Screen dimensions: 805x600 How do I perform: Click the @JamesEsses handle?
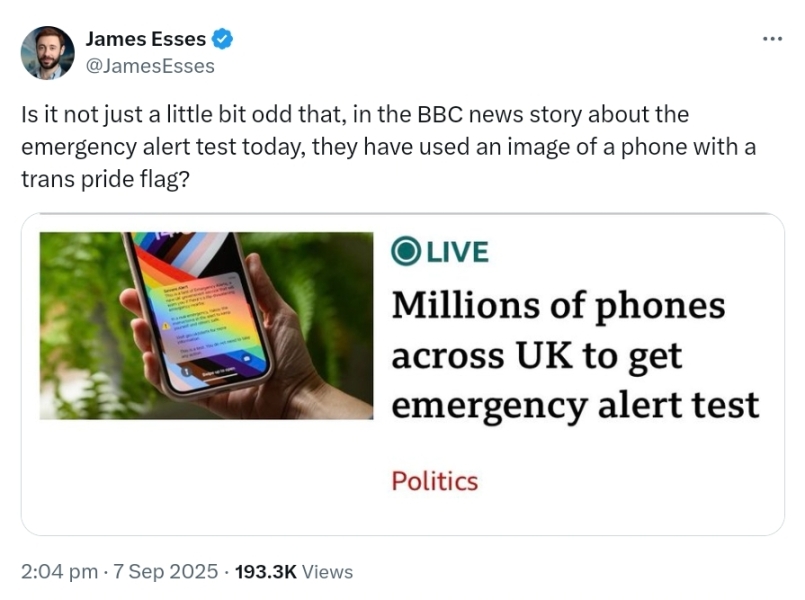[150, 66]
